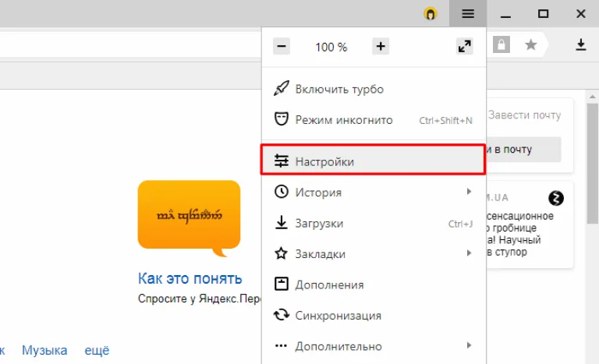The width and height of the screenshot is (599, 364).
Task: Open the hamburger main menu button
Action: 468,14
